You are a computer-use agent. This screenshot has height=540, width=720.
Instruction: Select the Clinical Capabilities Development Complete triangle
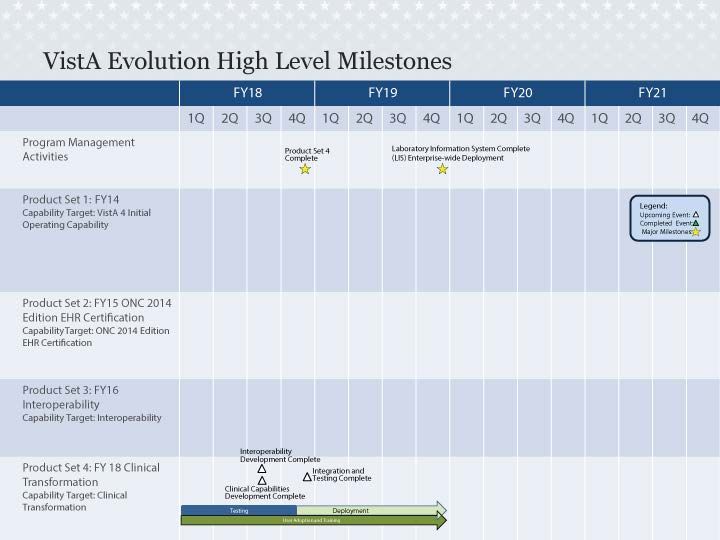coord(262,481)
